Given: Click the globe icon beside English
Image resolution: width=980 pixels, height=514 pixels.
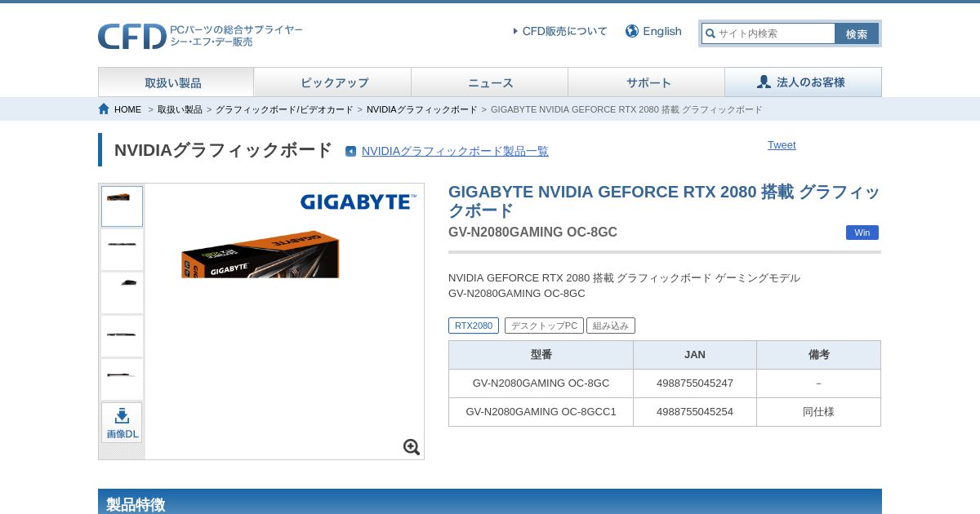Looking at the screenshot, I should [x=632, y=31].
